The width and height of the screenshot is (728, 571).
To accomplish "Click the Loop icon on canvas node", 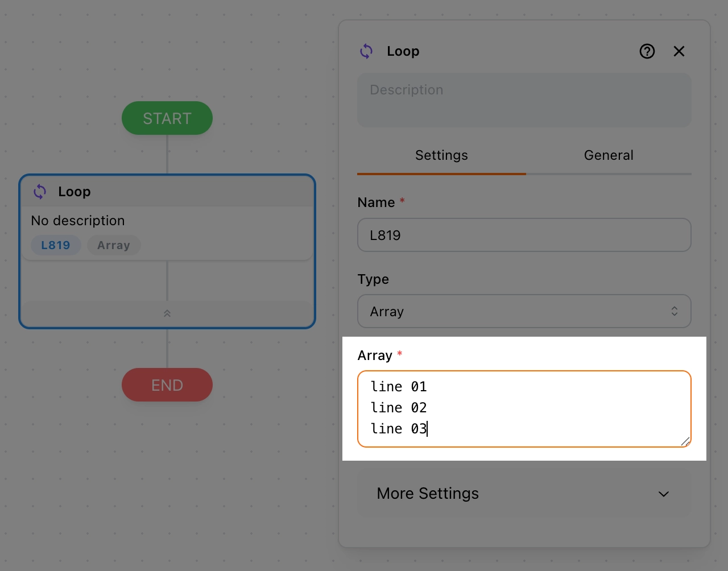I will 40,192.
